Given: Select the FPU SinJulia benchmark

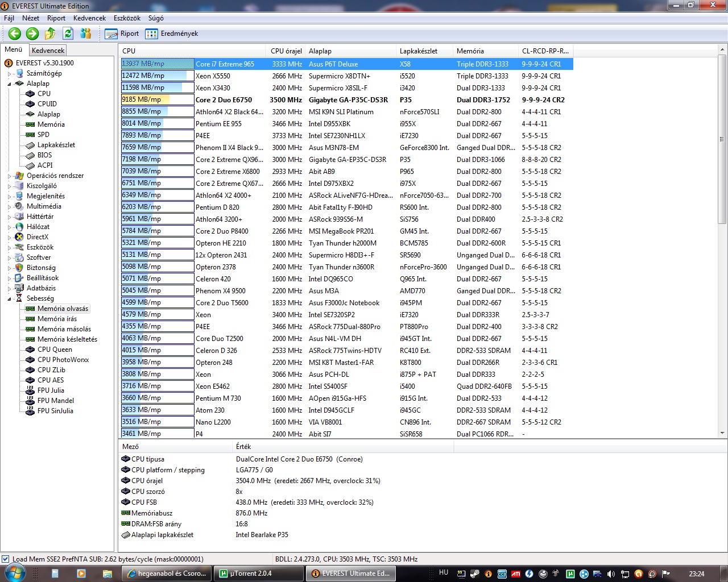Looking at the screenshot, I should coord(55,411).
